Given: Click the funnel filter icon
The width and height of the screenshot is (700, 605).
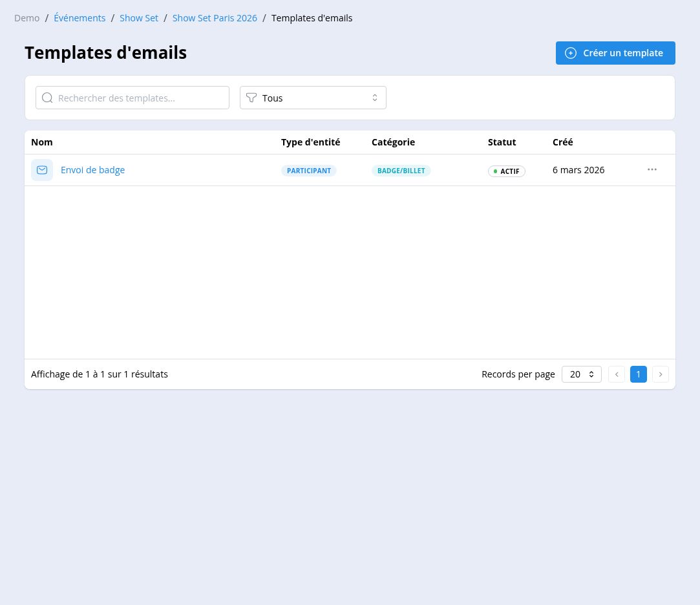Looking at the screenshot, I should 251,98.
